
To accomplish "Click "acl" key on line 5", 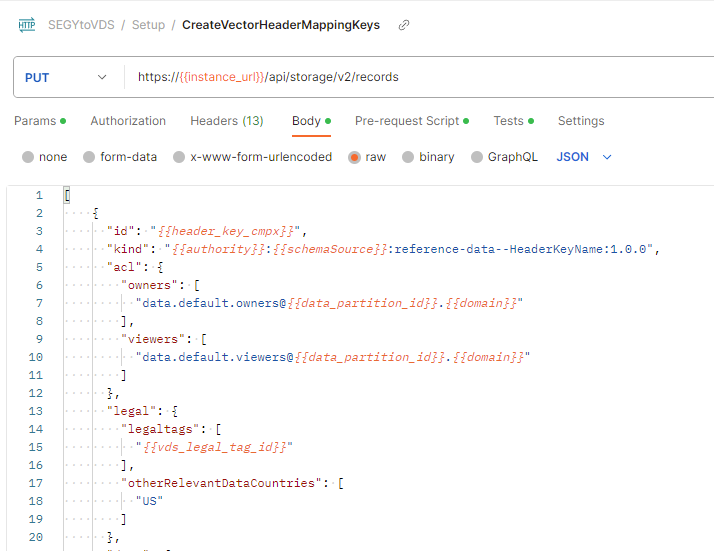I will tap(124, 267).
